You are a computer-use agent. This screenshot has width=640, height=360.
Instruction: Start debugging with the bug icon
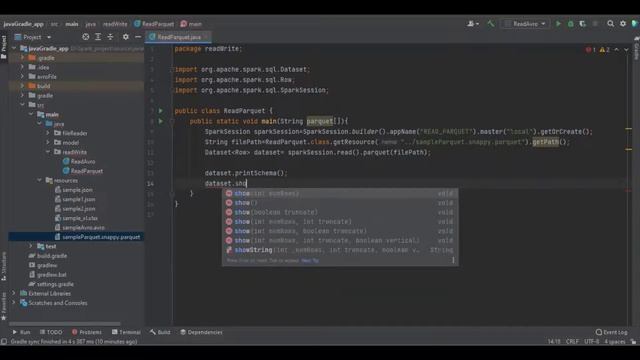(x=571, y=24)
